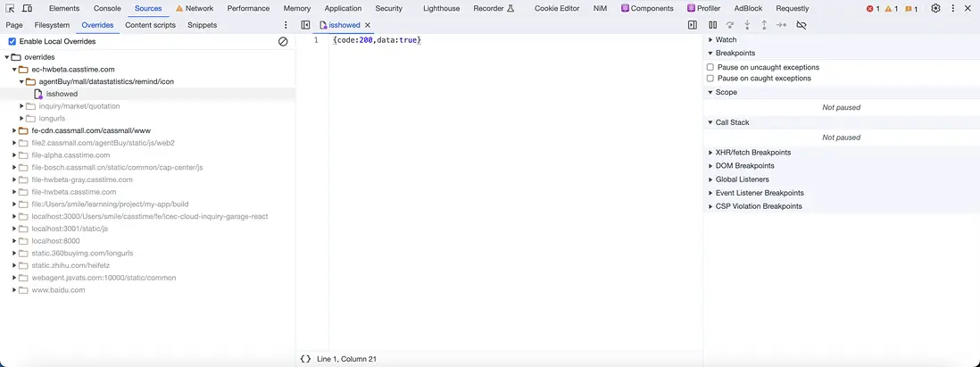Collapse agentBuy/mall/datastatistics/remind/icon folder
Image resolution: width=980 pixels, height=367 pixels.
click(x=21, y=81)
